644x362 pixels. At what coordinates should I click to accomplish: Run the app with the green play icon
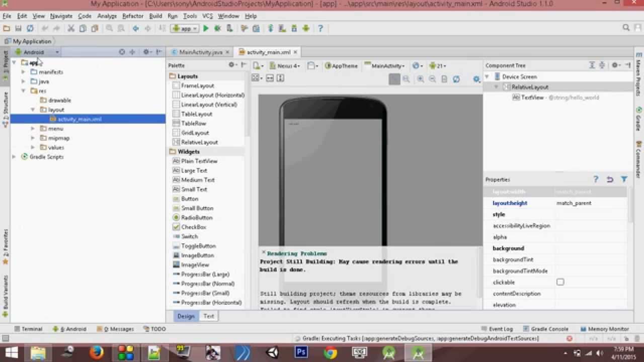206,29
